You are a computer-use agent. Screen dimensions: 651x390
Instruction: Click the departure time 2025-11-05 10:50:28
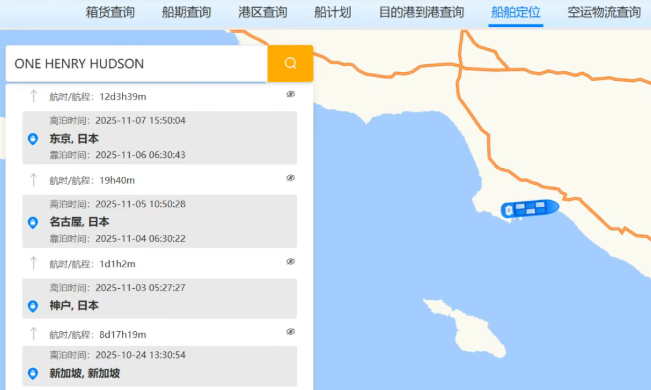[140, 204]
